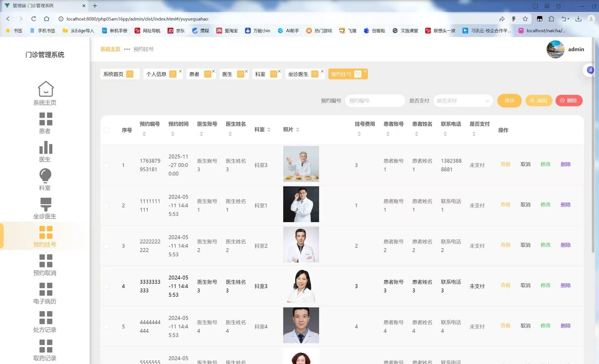599x364 pixels.
Task: Click inside the 预约编号 search field
Action: tap(374, 100)
